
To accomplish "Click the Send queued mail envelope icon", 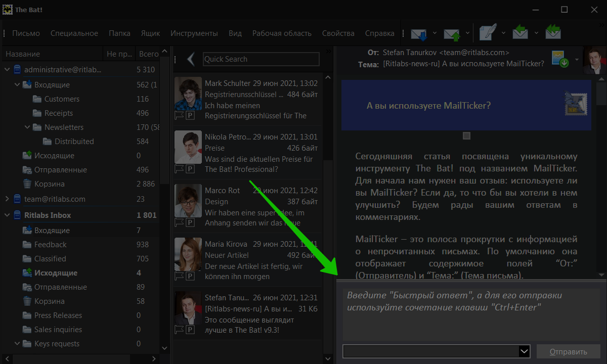I will click(x=452, y=34).
